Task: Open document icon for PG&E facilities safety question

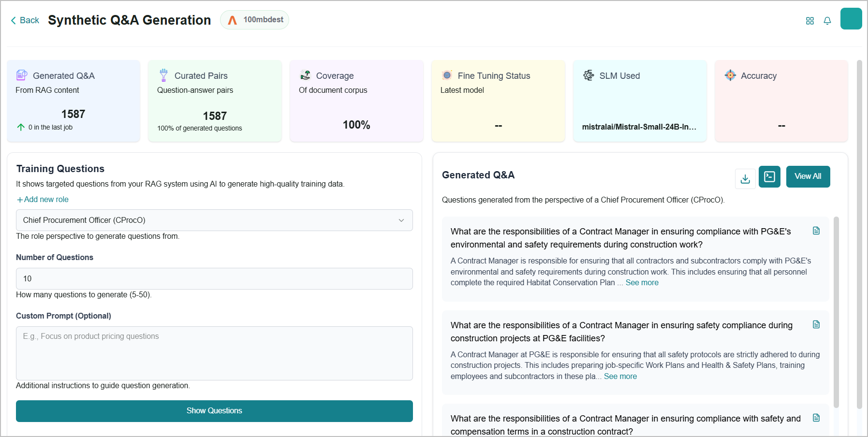Action: pyautogui.click(x=816, y=324)
